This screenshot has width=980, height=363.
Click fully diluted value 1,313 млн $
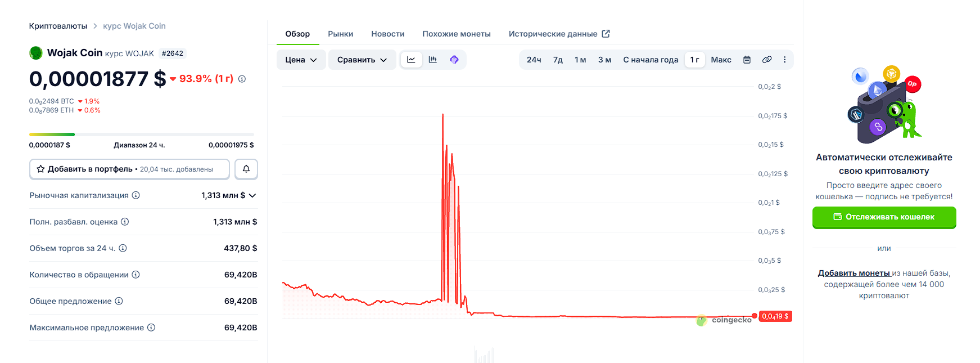tap(235, 222)
